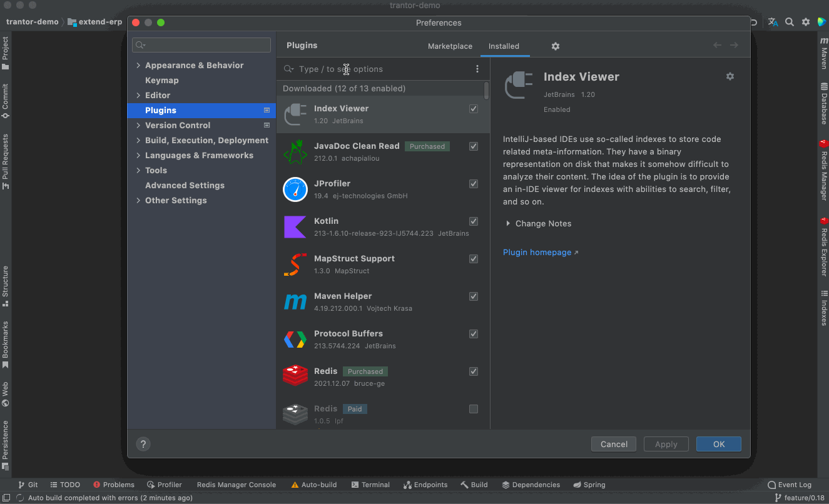Click the Maven Helper plugin icon
The width and height of the screenshot is (829, 504).
(295, 302)
